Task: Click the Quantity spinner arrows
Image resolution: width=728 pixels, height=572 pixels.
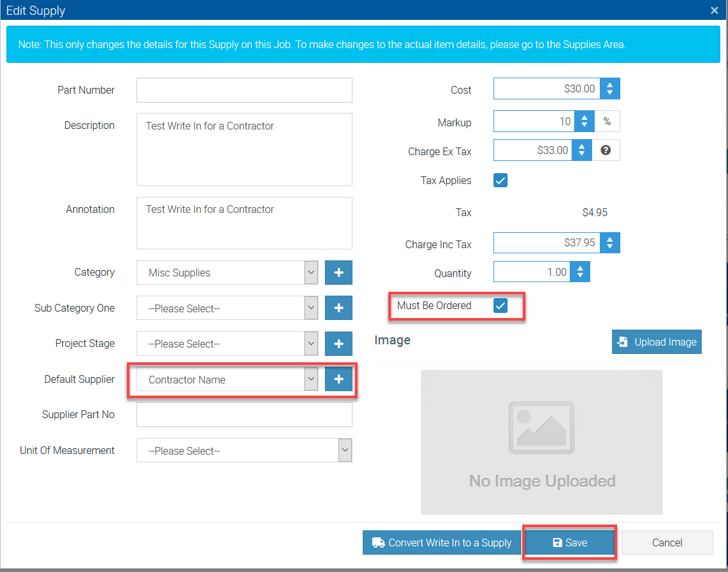Action: (x=579, y=272)
